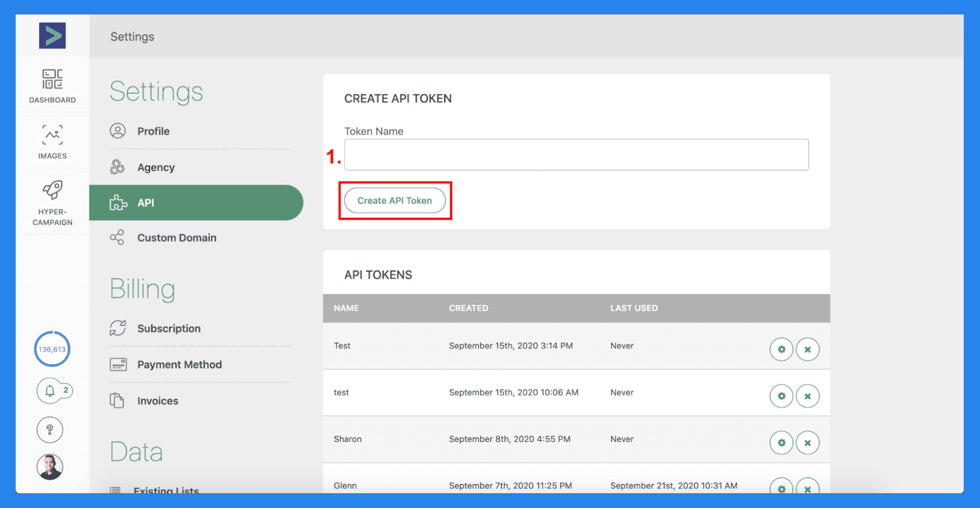Open the Hyper-Campaign rocket section
This screenshot has height=508, width=980.
(x=52, y=203)
